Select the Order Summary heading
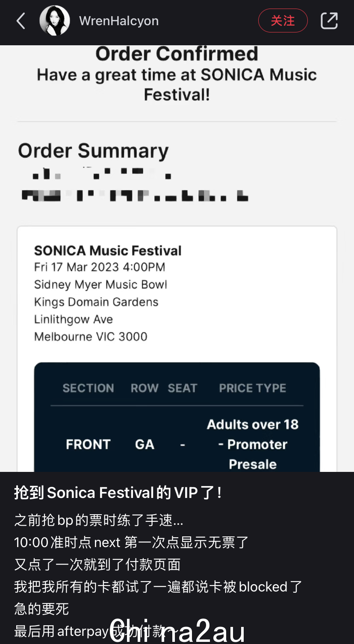The image size is (354, 644). click(x=93, y=151)
